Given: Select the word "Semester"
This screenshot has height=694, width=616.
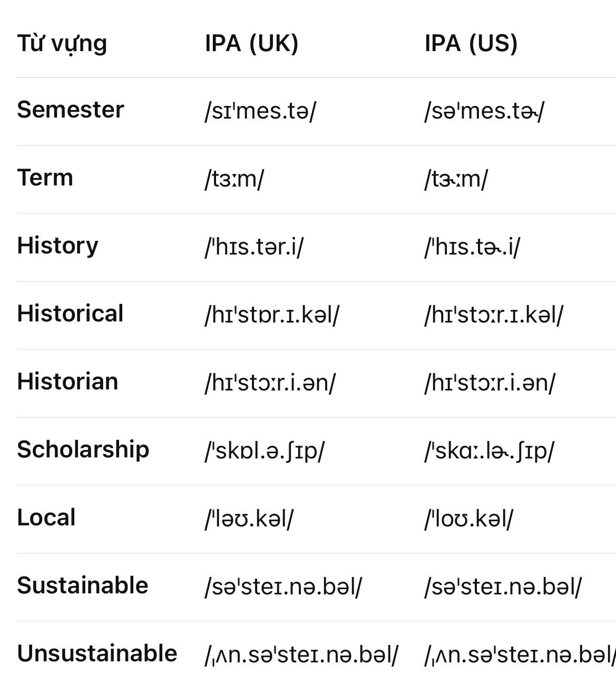Looking at the screenshot, I should [71, 110].
